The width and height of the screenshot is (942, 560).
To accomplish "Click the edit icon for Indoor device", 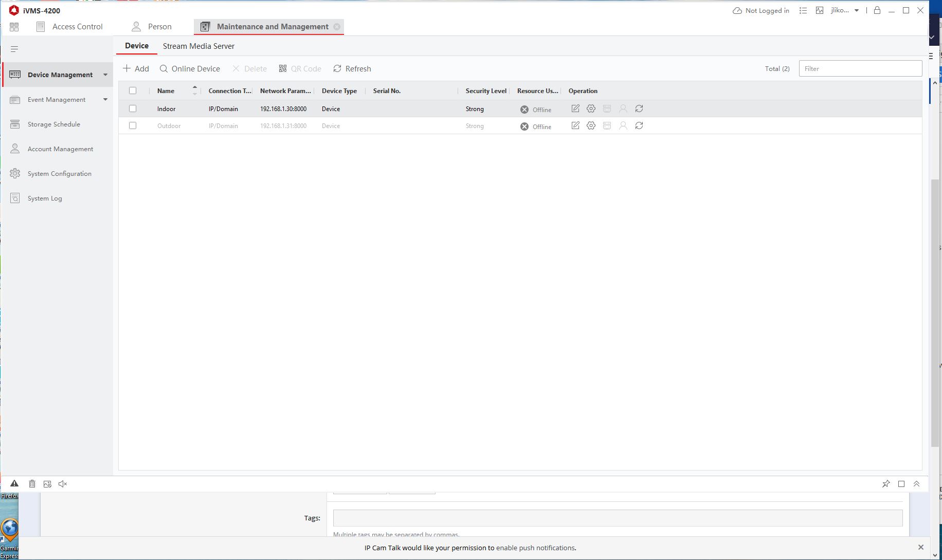I will tap(575, 109).
